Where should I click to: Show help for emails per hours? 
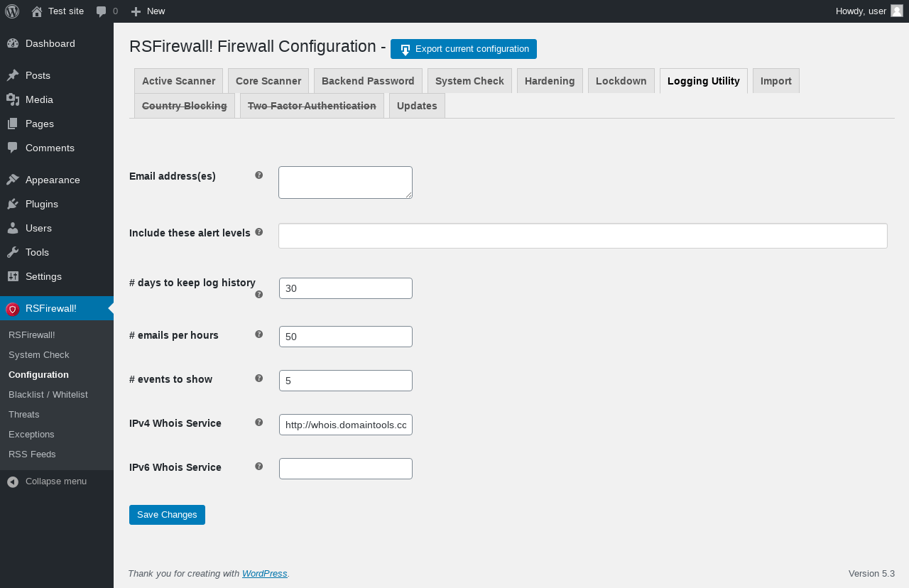[259, 334]
